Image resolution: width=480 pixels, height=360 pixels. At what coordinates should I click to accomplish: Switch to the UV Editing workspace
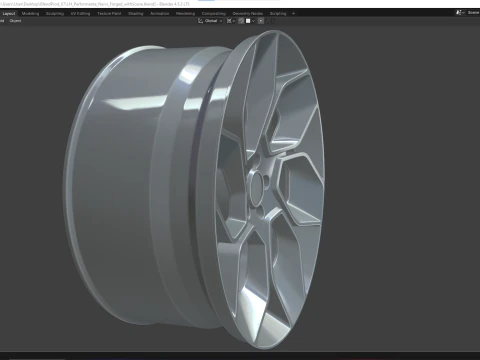(80, 14)
